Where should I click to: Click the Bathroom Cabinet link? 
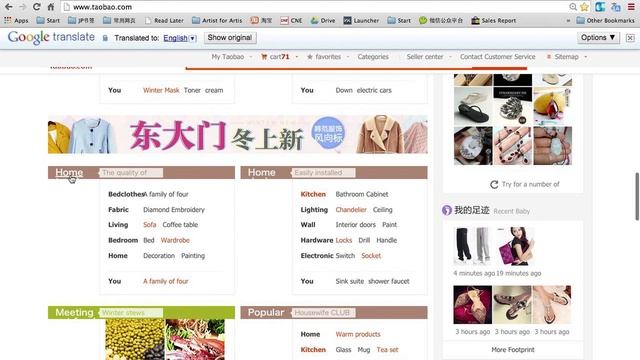coord(362,194)
